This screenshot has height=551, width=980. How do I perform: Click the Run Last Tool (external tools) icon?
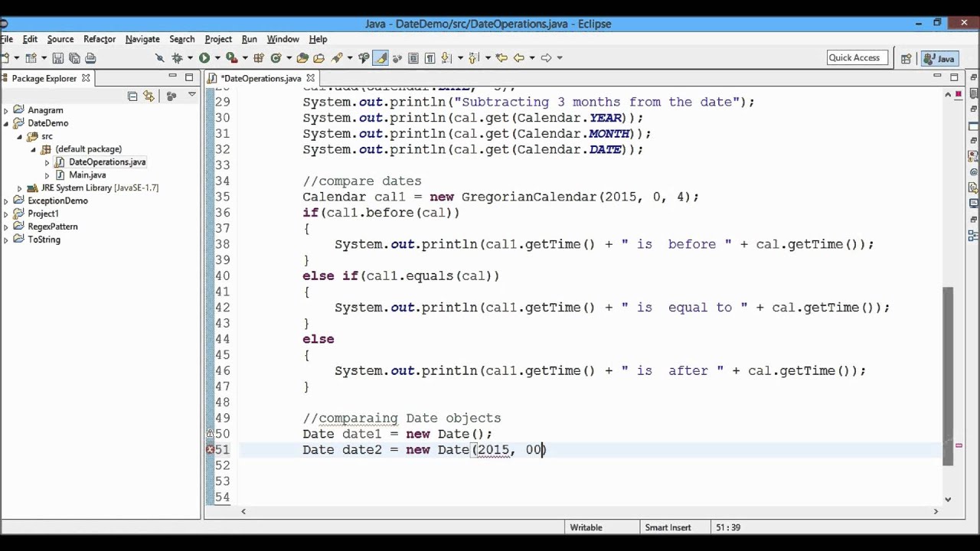click(232, 58)
